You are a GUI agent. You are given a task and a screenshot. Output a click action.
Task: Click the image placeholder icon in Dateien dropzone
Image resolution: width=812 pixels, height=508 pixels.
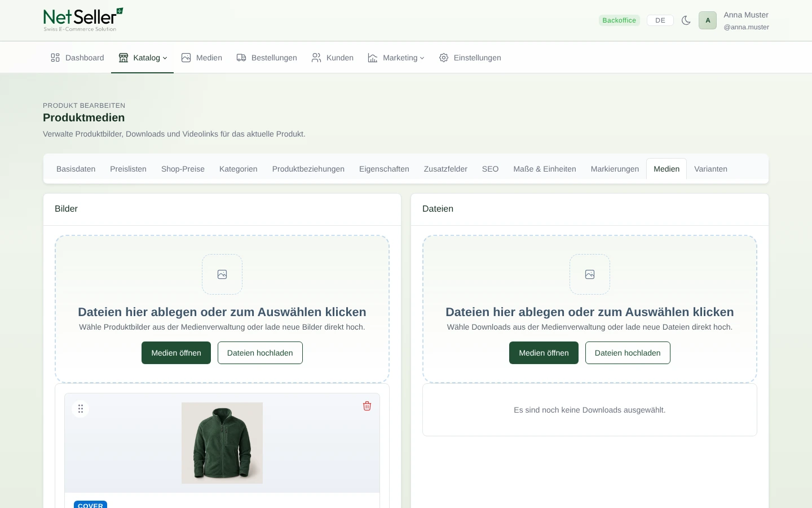point(590,274)
